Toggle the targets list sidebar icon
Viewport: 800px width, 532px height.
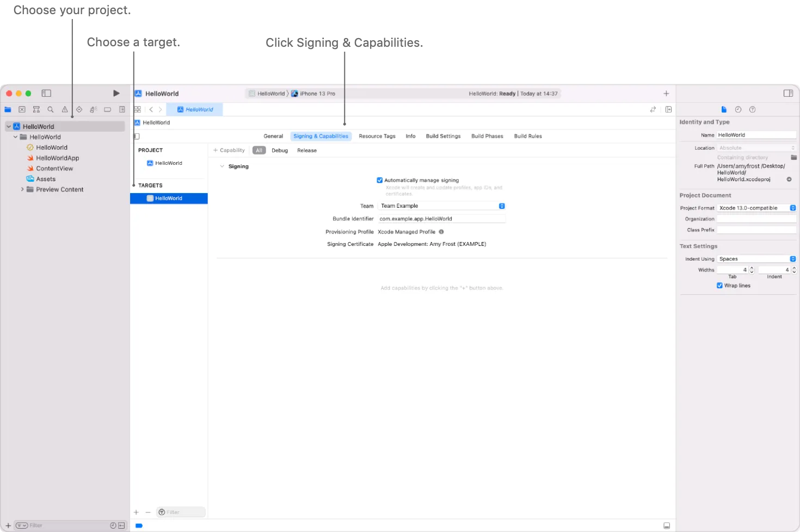point(136,136)
